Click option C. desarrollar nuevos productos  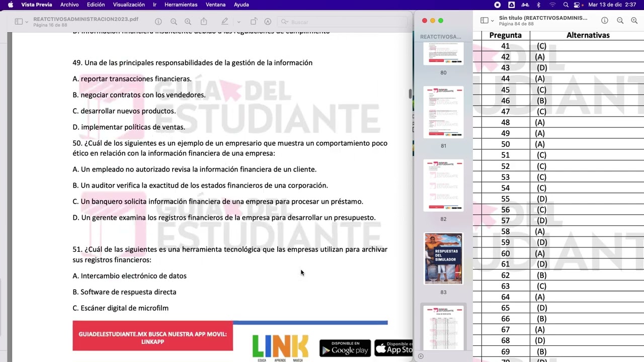pyautogui.click(x=124, y=111)
